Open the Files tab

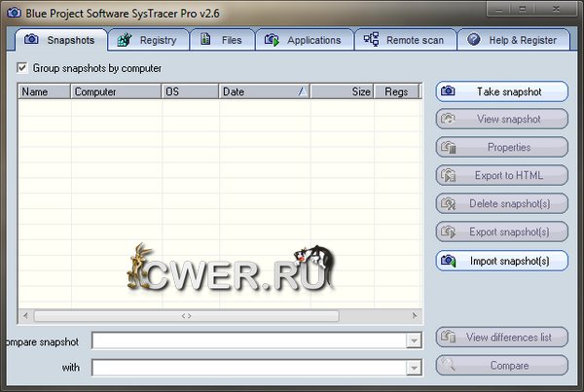coord(223,40)
